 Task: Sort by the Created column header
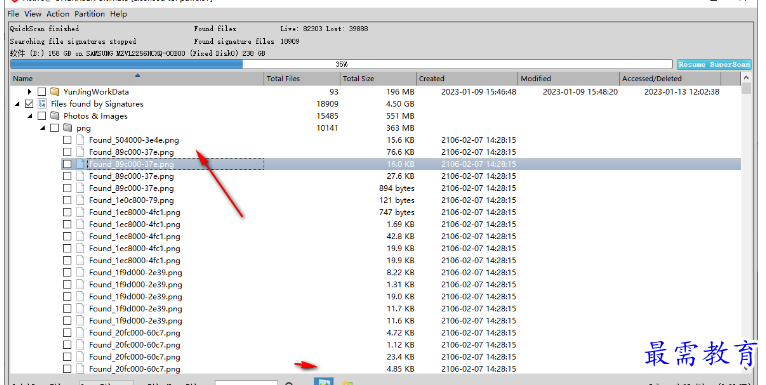(467, 78)
